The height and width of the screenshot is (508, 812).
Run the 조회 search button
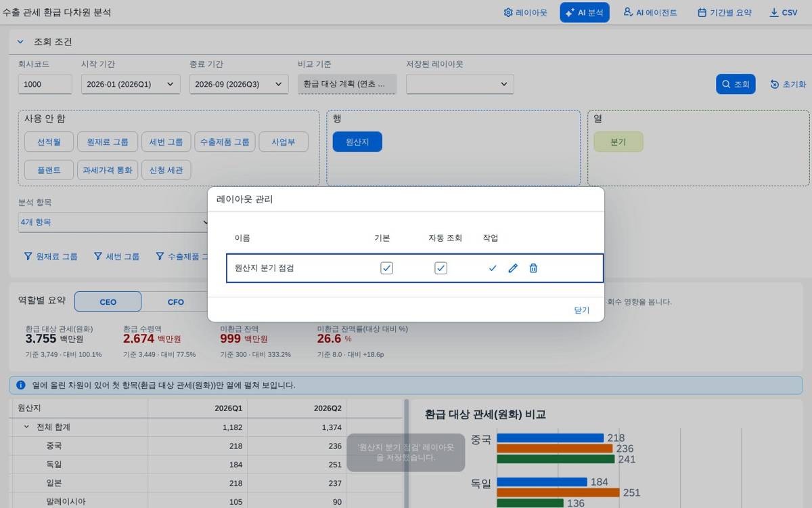pos(736,84)
